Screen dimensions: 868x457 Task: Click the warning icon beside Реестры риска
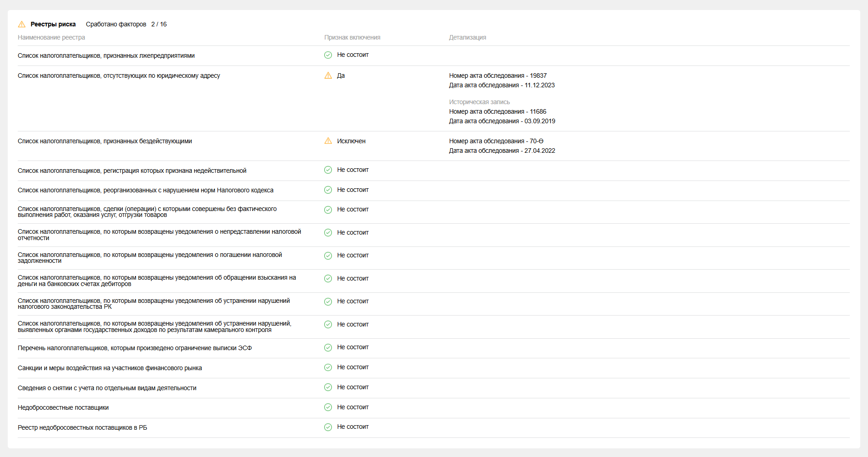tap(22, 24)
